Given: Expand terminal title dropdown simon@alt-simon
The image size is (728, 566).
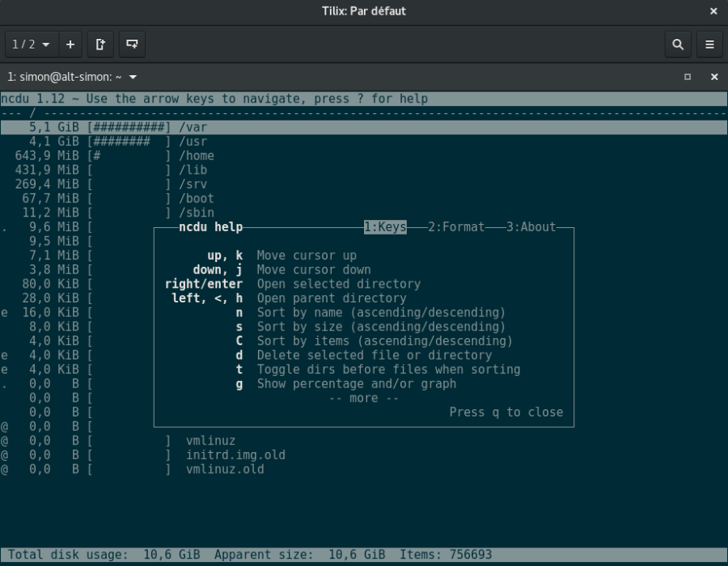Looking at the screenshot, I should [72, 77].
